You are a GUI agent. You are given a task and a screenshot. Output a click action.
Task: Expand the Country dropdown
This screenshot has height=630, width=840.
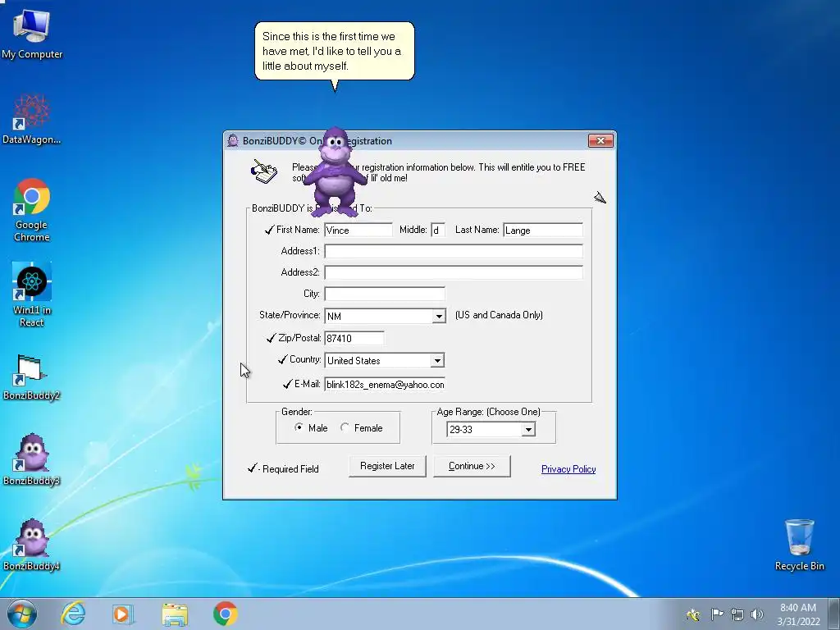tap(437, 361)
